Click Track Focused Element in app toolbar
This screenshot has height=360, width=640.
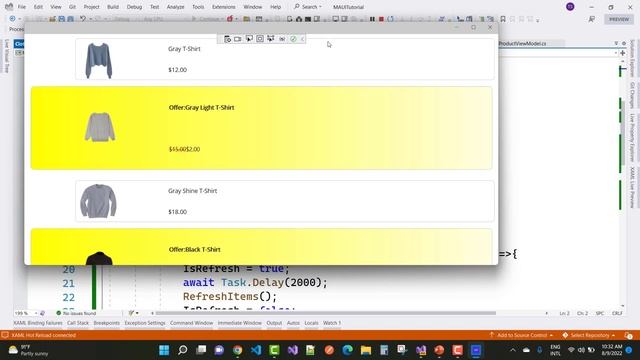coord(271,39)
